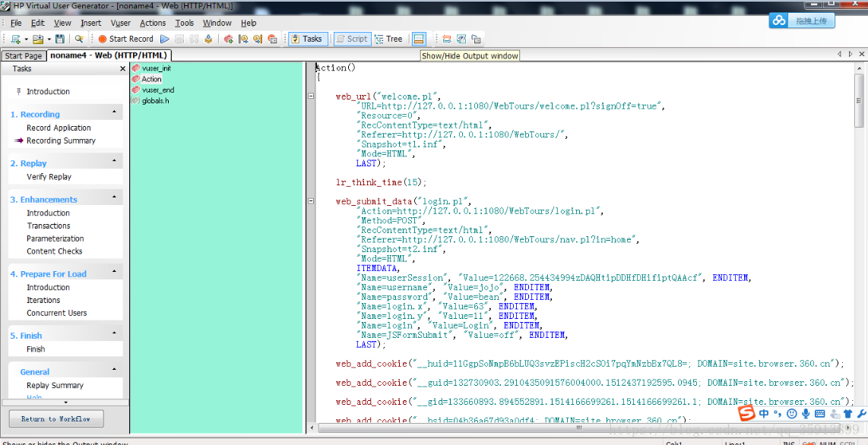Open the New Script dropdown arrow
This screenshot has height=445, width=868.
tap(26, 39)
